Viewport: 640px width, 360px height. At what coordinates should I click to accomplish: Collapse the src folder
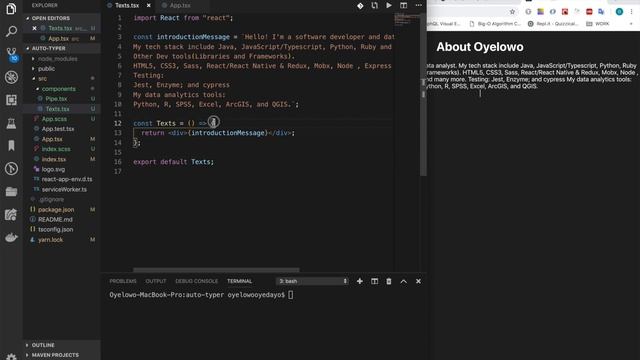coord(42,78)
